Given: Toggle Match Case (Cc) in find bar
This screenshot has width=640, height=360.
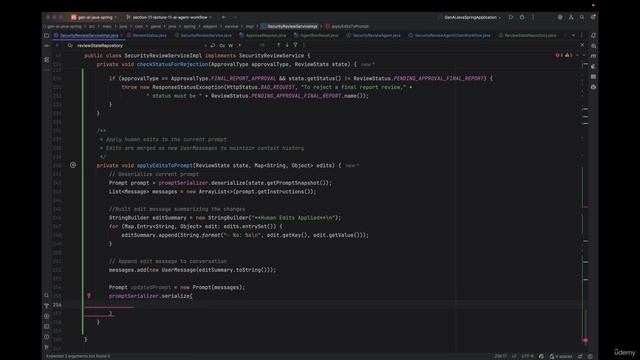Looking at the screenshot, I should (x=222, y=45).
